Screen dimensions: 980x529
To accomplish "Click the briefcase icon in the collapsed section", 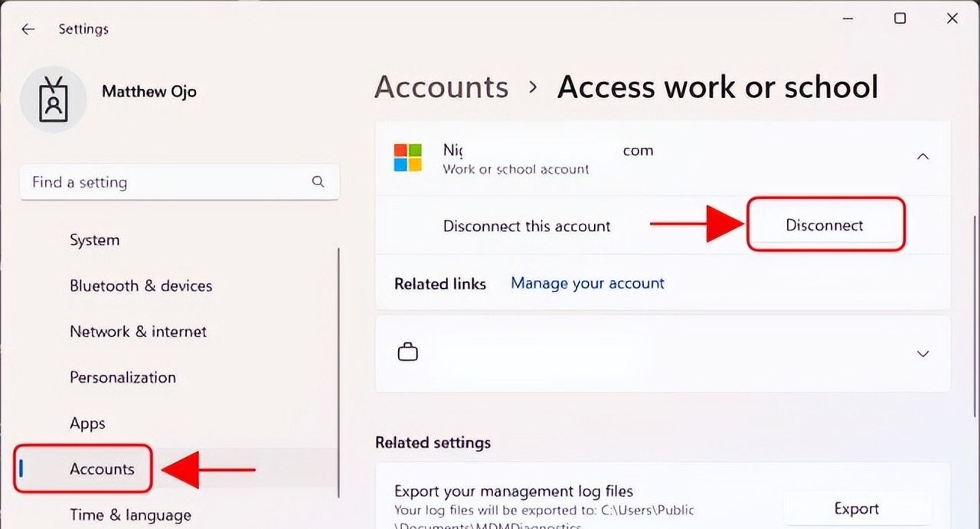I will pyautogui.click(x=407, y=351).
